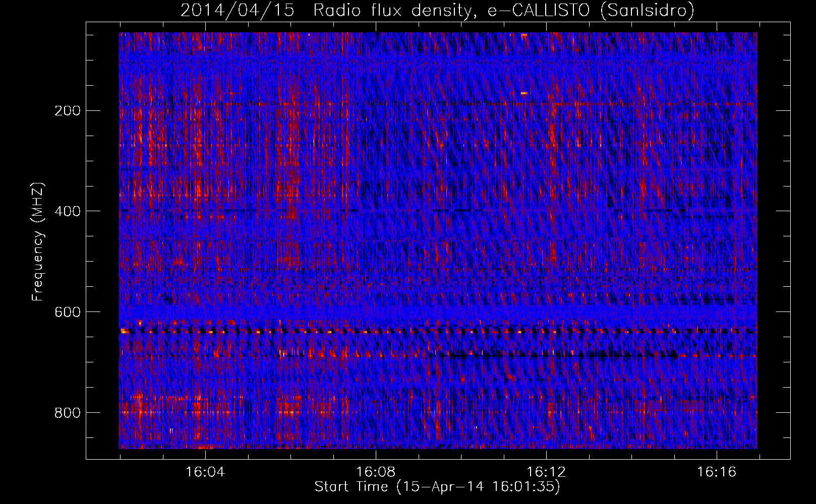Click the 'Start Time (15-Apr-14 16:01:35)' axis label

click(437, 487)
